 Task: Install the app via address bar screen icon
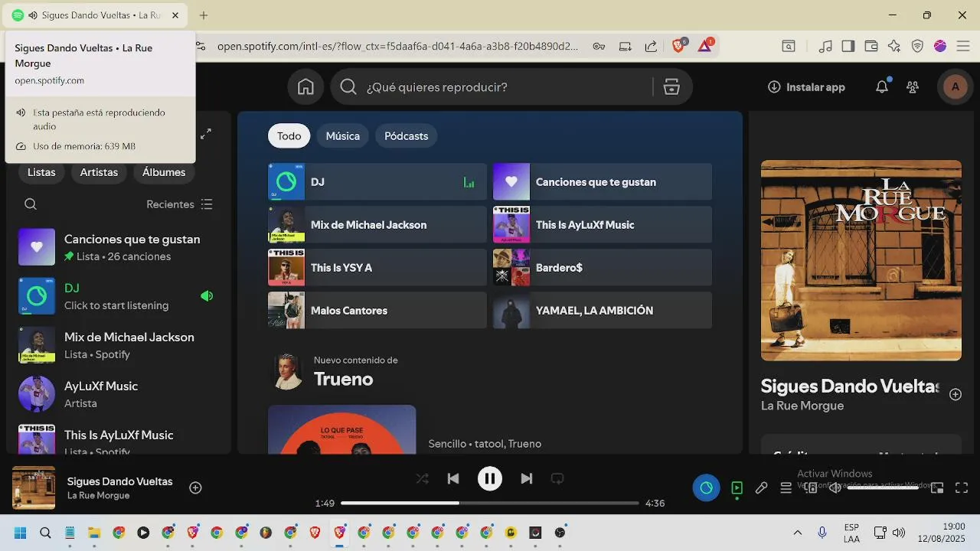point(626,46)
